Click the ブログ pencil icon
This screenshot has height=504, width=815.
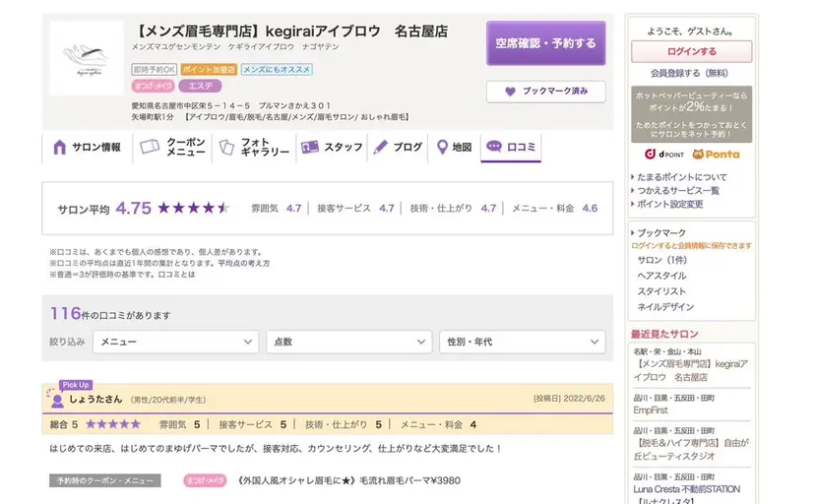click(380, 148)
